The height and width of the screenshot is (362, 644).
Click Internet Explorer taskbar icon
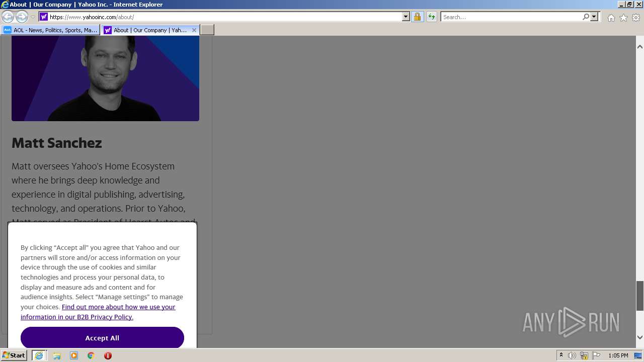coord(39,355)
